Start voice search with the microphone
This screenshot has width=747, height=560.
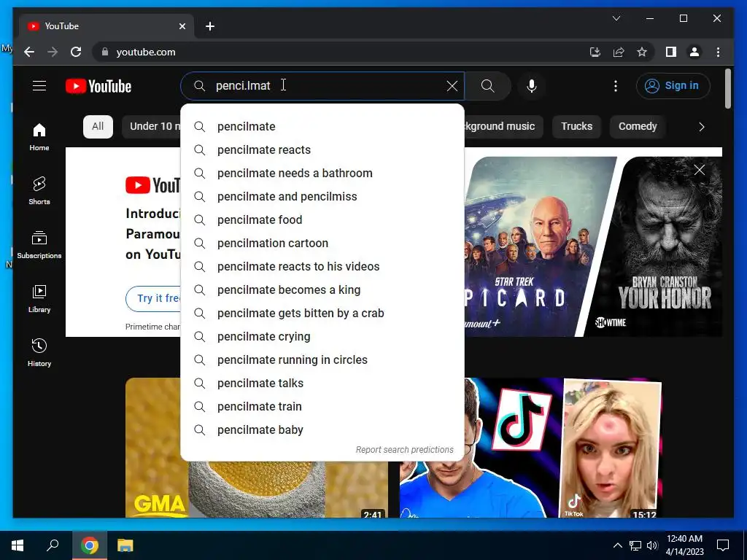[532, 86]
